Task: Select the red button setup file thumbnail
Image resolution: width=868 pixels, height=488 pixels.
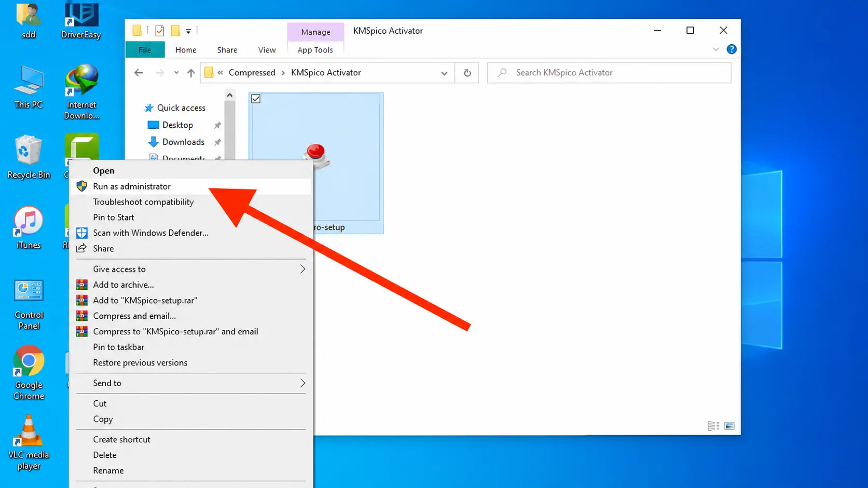Action: [316, 163]
